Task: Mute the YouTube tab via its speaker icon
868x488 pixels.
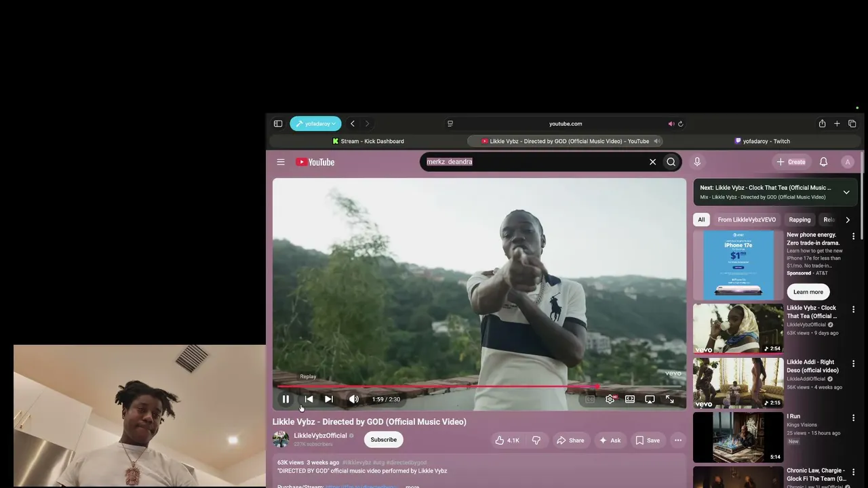Action: [656, 141]
